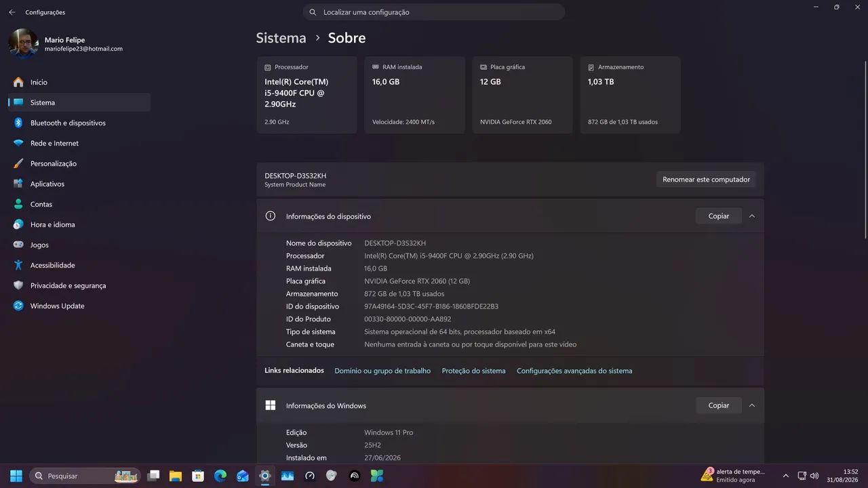The image size is (868, 488).
Task: Open Rede e Internet settings
Action: pyautogui.click(x=79, y=143)
